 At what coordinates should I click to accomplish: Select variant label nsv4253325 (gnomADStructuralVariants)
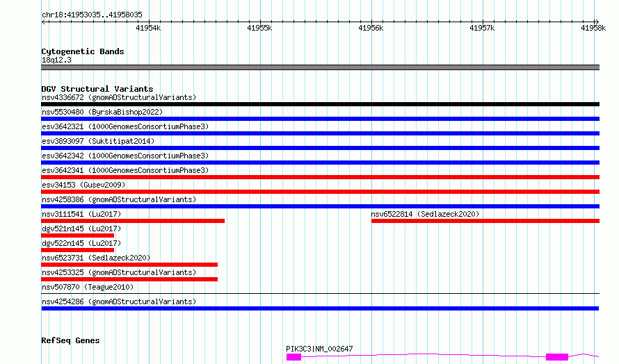pos(119,272)
